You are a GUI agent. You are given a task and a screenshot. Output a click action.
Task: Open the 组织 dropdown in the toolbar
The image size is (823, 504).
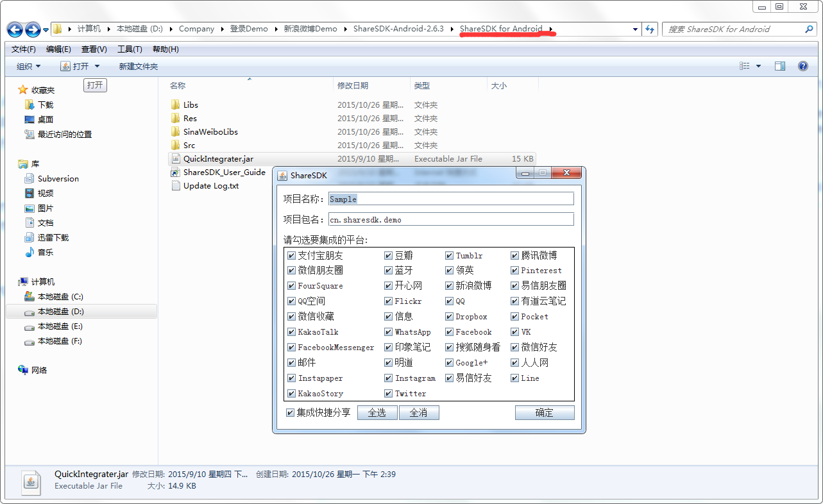pos(28,66)
